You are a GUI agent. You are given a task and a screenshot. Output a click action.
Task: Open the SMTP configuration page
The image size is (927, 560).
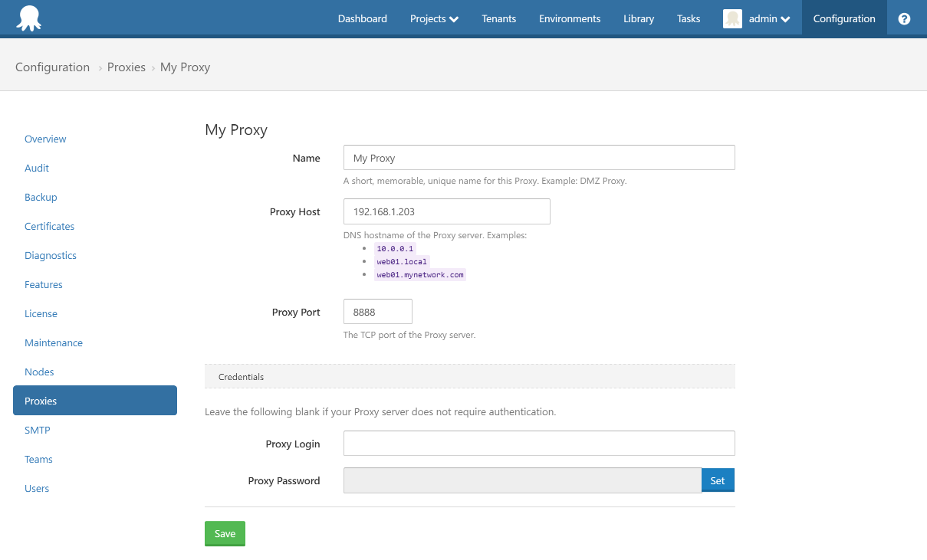tap(37, 430)
